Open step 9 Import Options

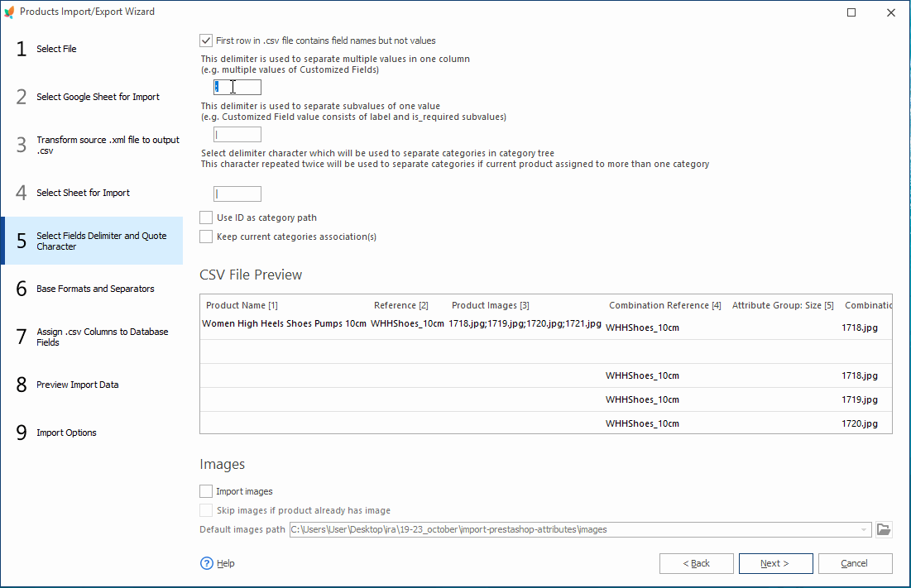pyautogui.click(x=92, y=433)
